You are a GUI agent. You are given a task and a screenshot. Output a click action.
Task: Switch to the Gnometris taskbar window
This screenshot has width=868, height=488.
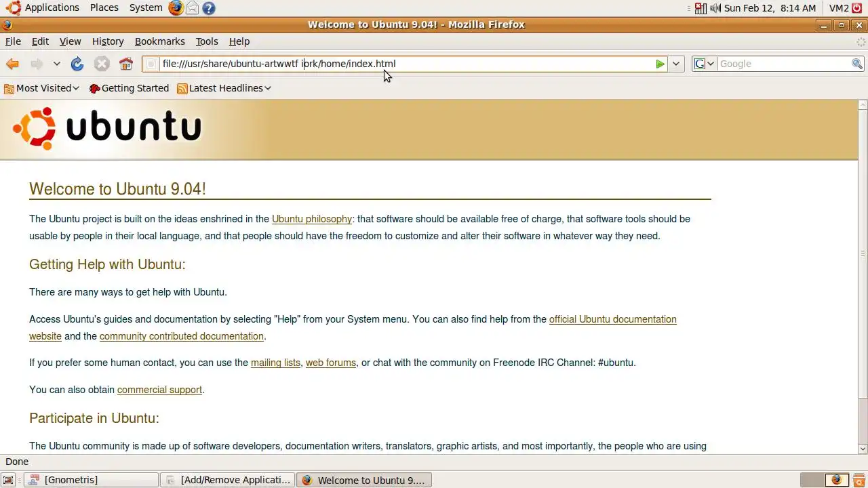click(91, 480)
